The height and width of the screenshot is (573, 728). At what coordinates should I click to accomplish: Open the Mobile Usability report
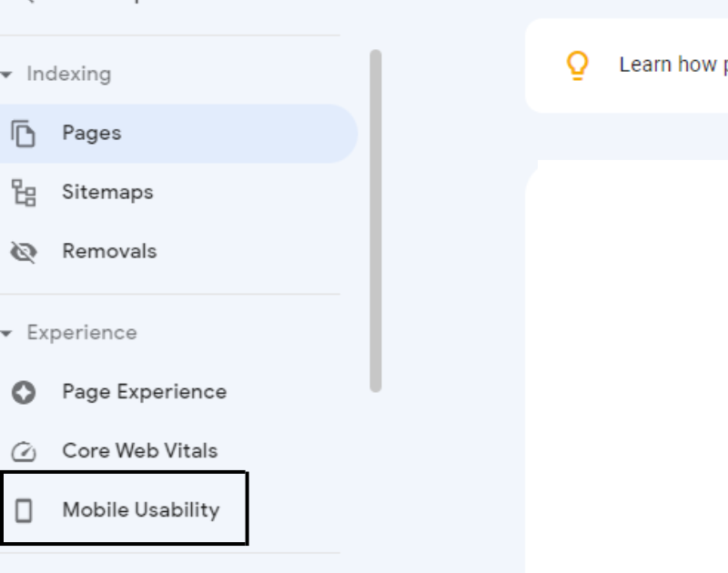click(125, 509)
